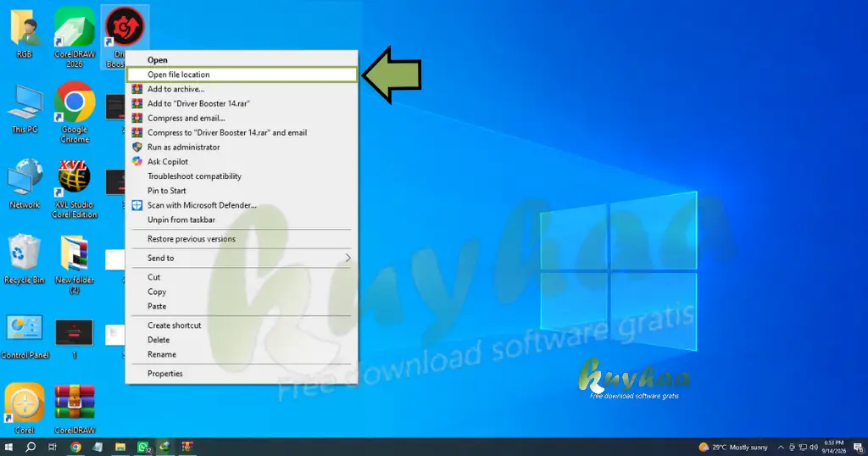Select the Recycle Bin icon
The image size is (868, 456).
coord(25,259)
